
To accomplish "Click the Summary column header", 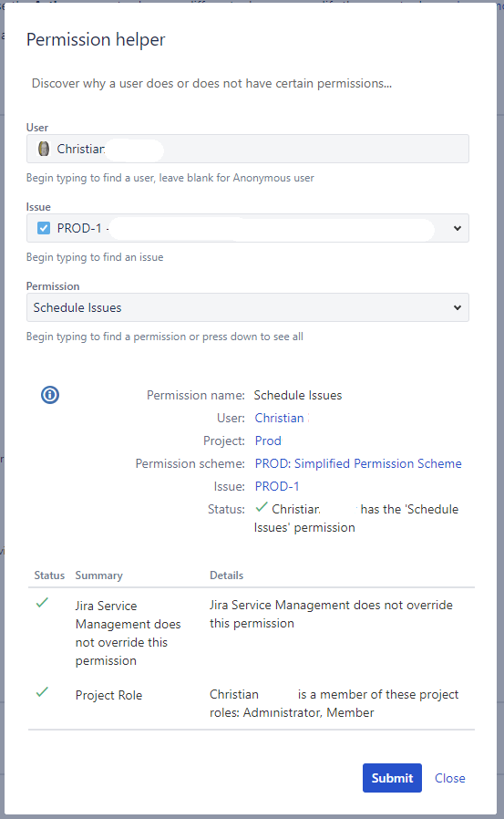I will (x=99, y=575).
